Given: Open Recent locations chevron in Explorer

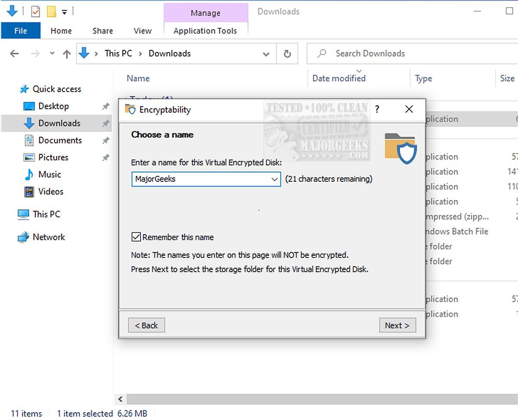Looking at the screenshot, I should point(52,54).
